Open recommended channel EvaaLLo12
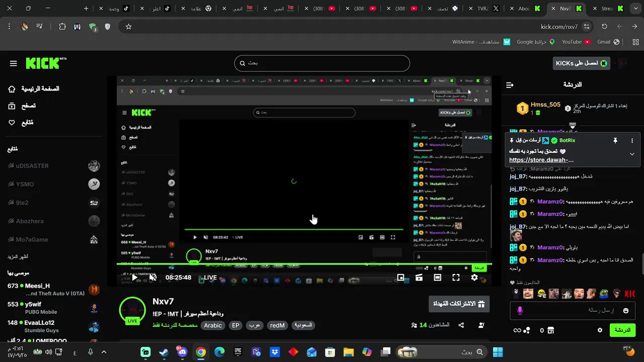The height and width of the screenshot is (362, 644). coord(53,326)
